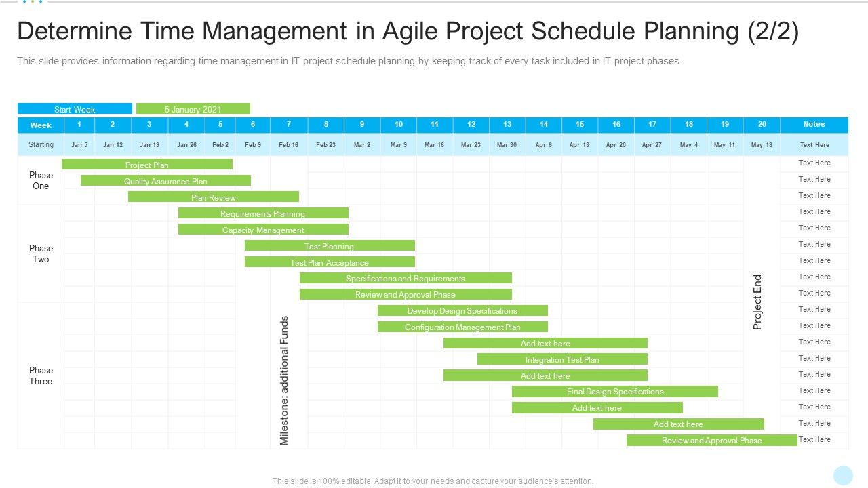Click the Specifications and Requirements bar

406,278
